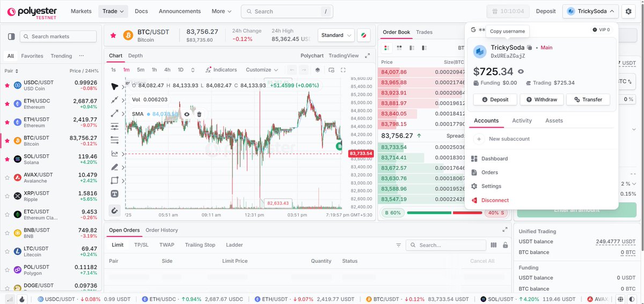Open the order filter icon

[399, 245]
